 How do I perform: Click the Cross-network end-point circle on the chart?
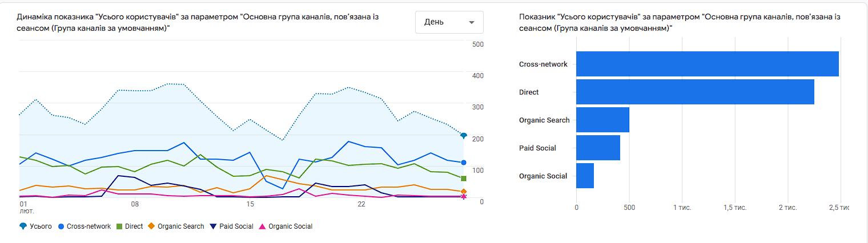pos(464,163)
